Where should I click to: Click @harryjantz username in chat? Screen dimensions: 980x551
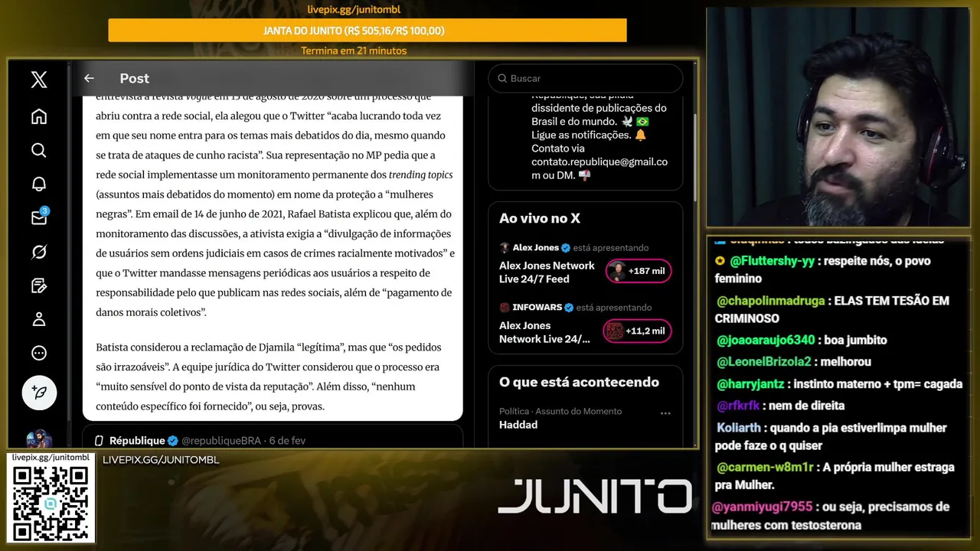[751, 384]
